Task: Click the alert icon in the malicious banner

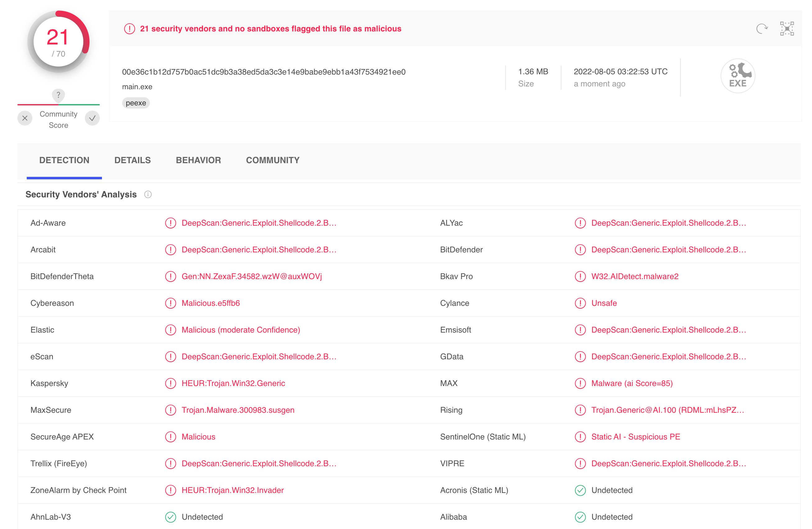Action: point(129,29)
